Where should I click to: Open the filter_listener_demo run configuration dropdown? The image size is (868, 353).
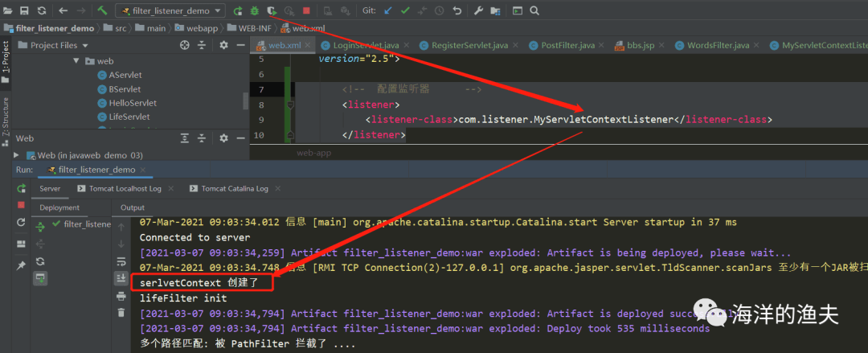170,10
